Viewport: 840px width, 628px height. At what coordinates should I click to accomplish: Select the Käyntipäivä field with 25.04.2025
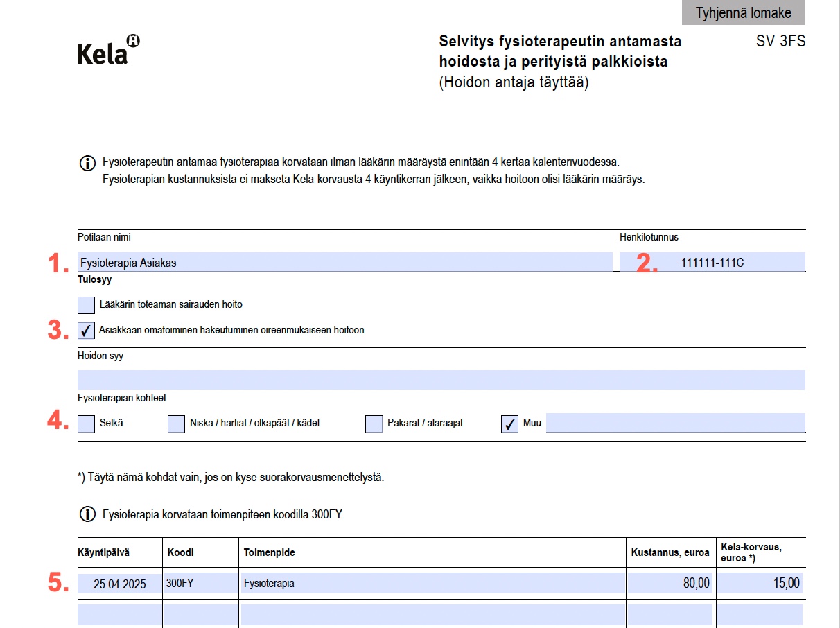point(119,584)
